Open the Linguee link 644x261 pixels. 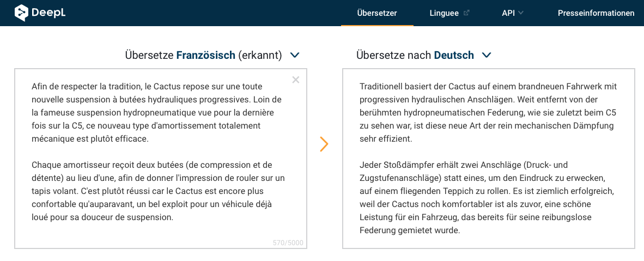coord(444,13)
